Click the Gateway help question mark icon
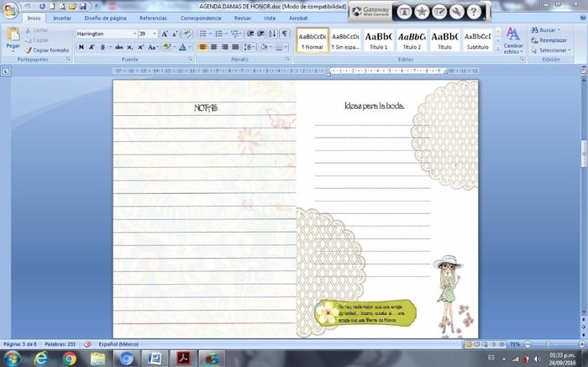Image resolution: width=588 pixels, height=367 pixels. pos(474,12)
